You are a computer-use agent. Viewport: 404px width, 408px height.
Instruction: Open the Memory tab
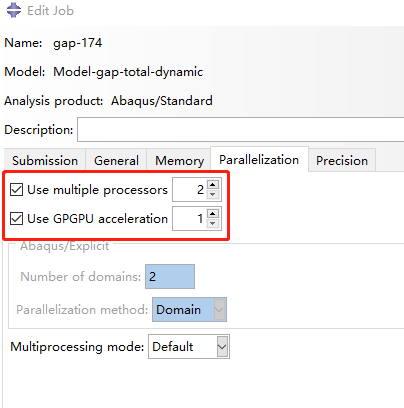coord(179,161)
